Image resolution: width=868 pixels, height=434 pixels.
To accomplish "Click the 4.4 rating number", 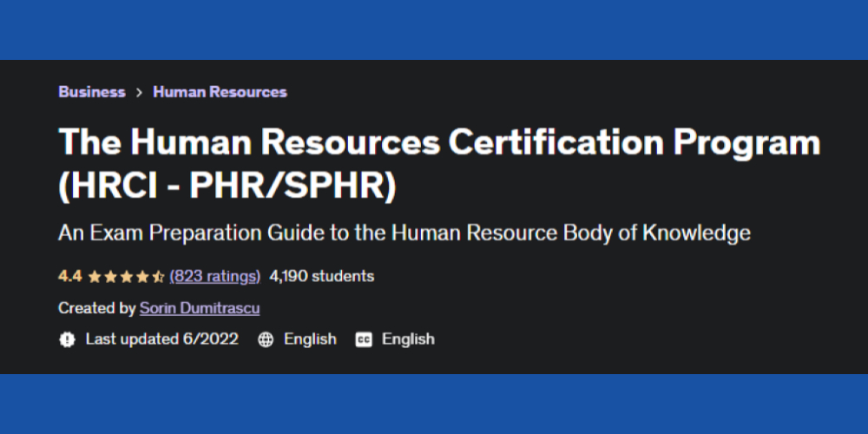I will tap(70, 276).
